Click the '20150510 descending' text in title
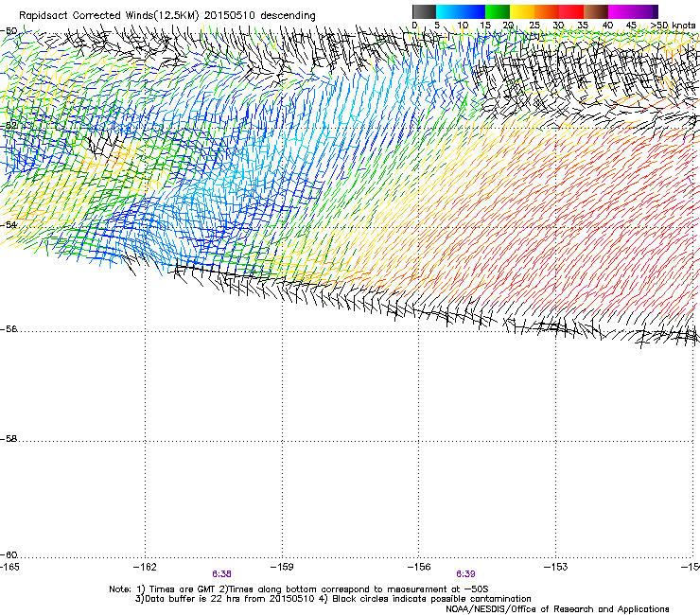This screenshot has height=615, width=700. tap(260, 16)
